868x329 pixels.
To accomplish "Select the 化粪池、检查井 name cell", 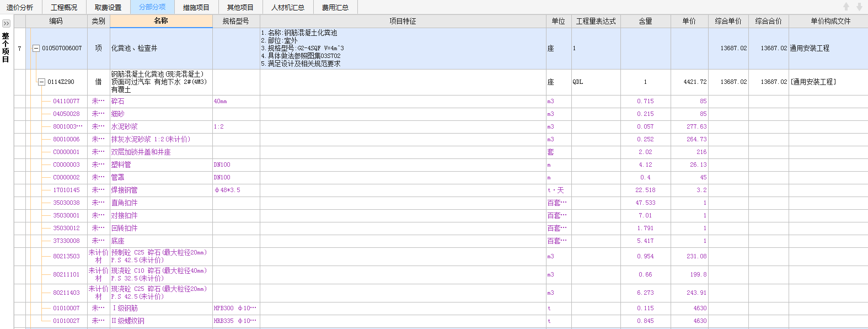I will tap(161, 49).
